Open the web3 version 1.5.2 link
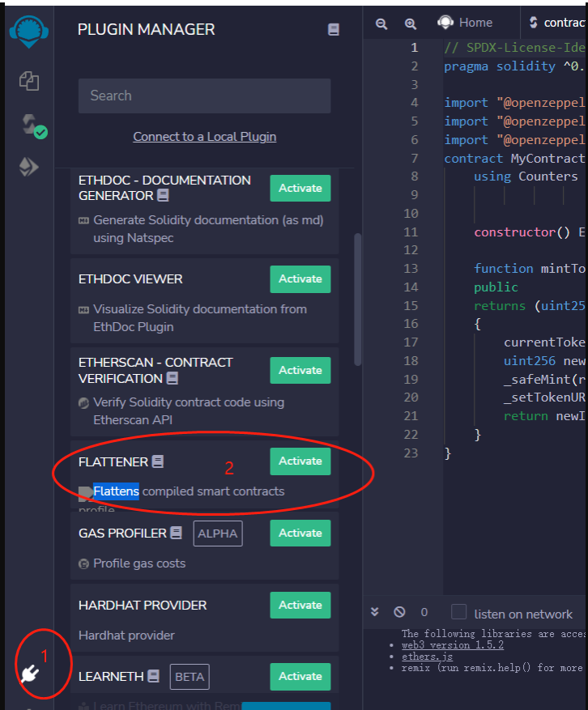 point(453,644)
